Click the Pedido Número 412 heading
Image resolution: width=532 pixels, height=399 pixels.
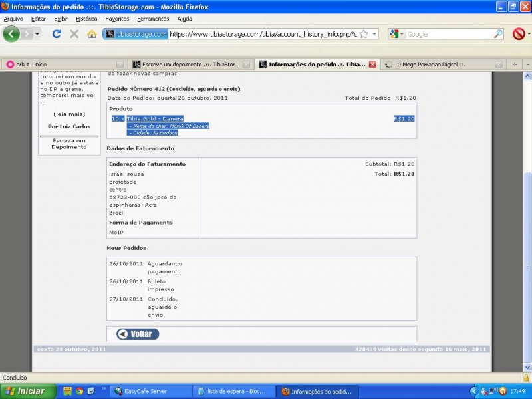(x=174, y=89)
